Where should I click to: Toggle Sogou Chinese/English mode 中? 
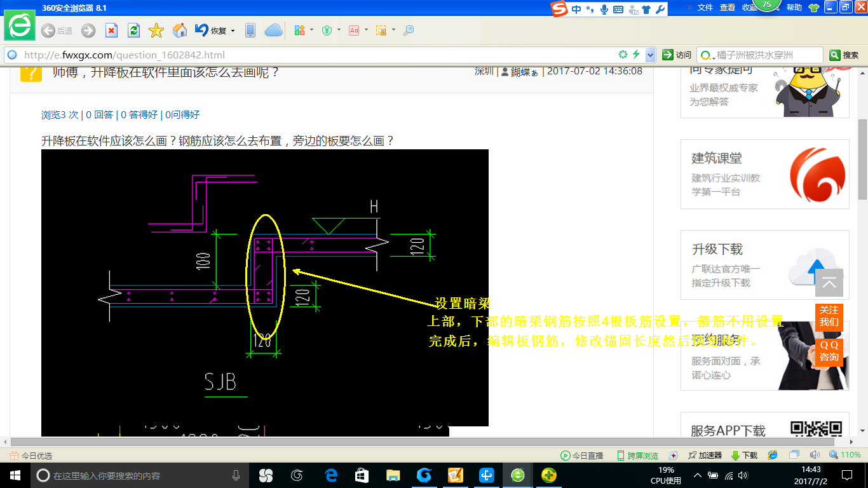click(x=576, y=9)
